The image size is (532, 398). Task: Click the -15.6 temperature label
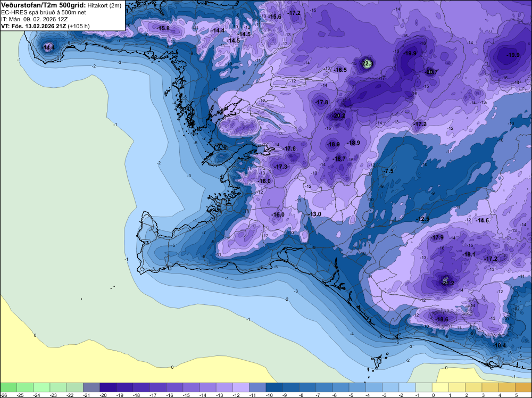pos(275,16)
